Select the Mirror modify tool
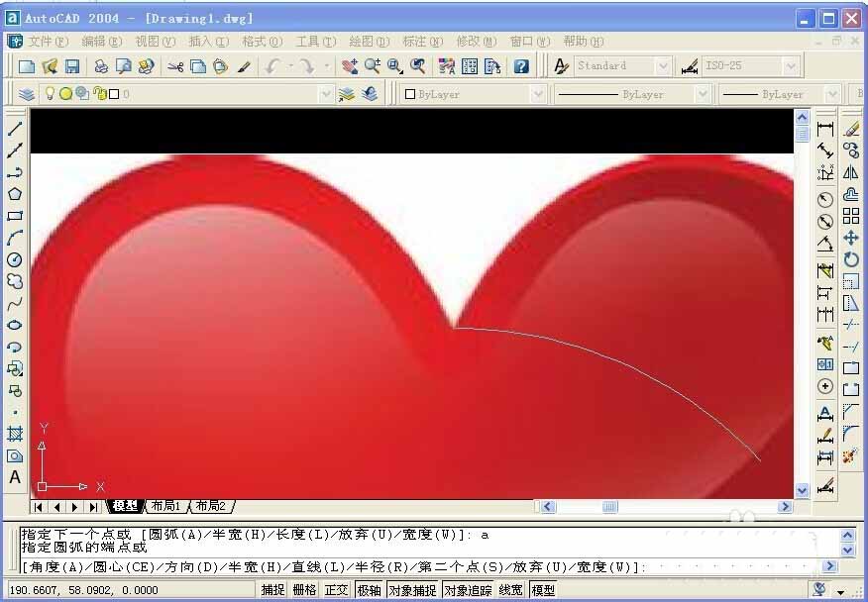The image size is (868, 602). click(851, 172)
